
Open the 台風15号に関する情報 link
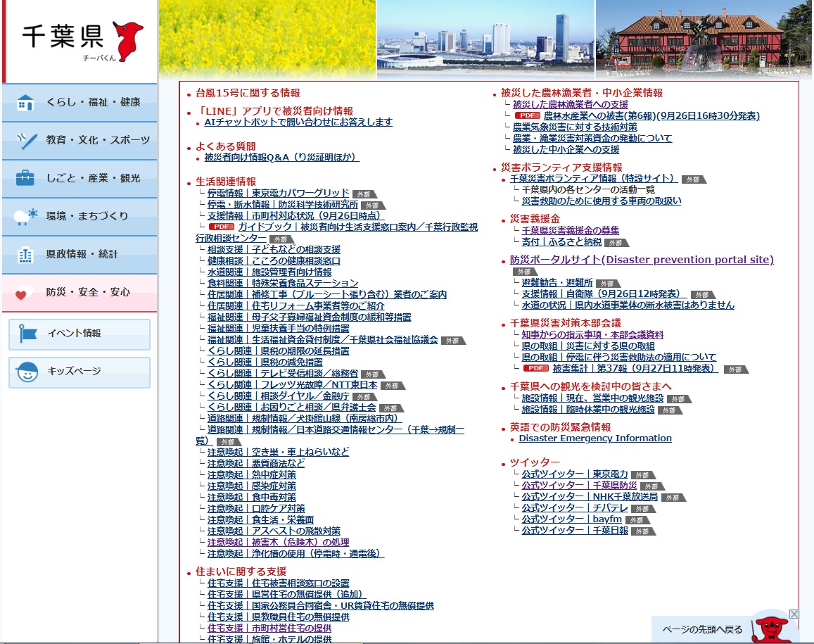[x=248, y=93]
